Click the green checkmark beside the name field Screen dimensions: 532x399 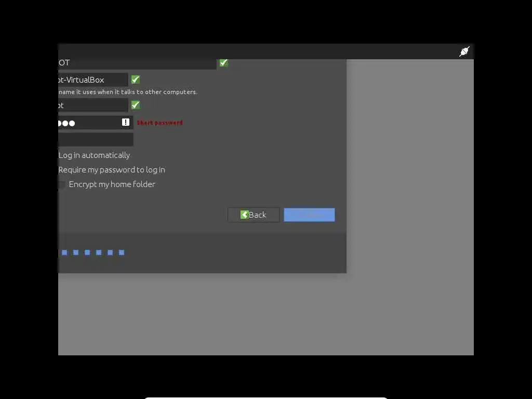(x=223, y=63)
